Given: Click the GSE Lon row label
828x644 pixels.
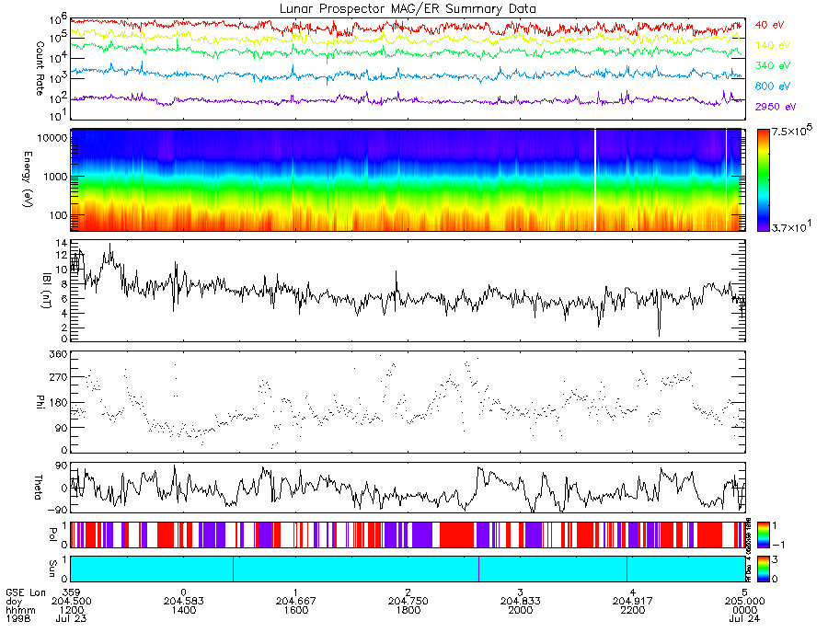Looking at the screenshot, I should click(x=26, y=592).
